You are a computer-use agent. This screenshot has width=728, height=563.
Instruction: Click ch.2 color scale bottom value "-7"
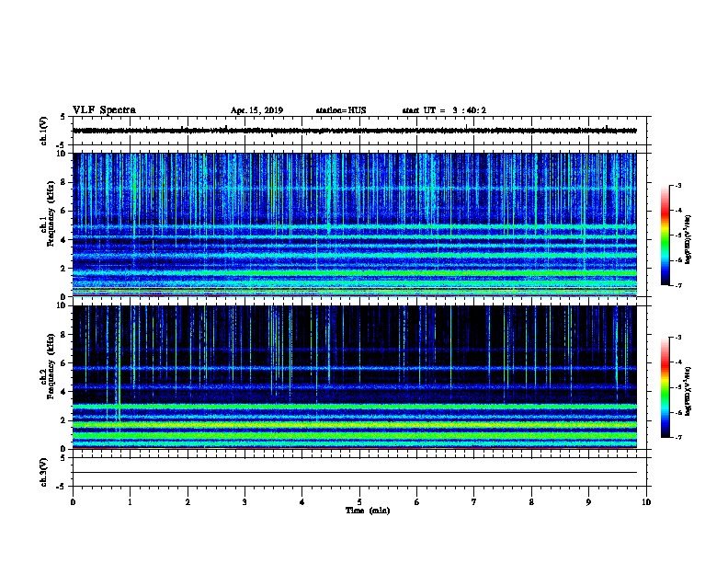[677, 437]
